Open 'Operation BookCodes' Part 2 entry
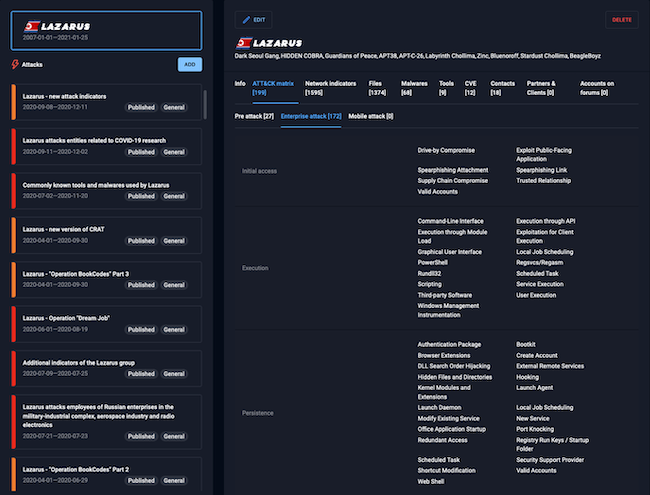Viewport: 650px width, 495px height. 108,475
